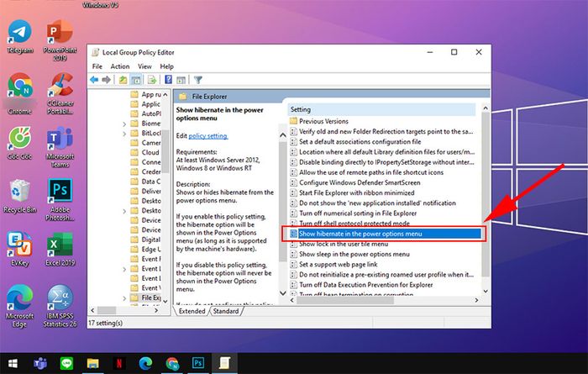Open IBM SPSS Statistics 26 desktop icon
This screenshot has height=374, width=588.
pos(60,307)
